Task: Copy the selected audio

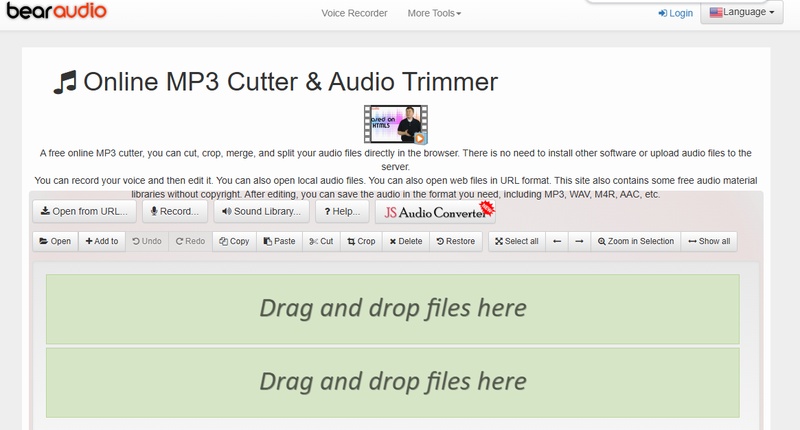Action: pos(234,241)
